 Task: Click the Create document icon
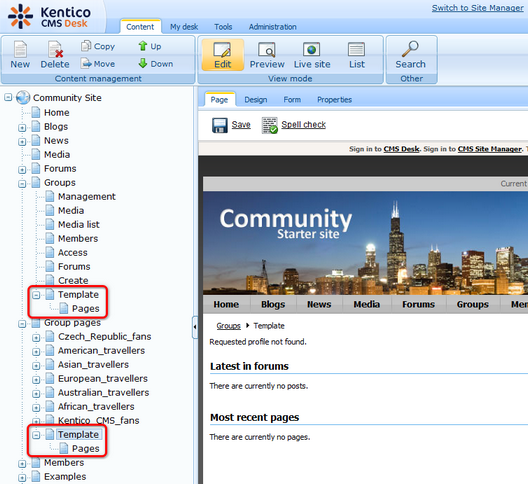click(x=50, y=280)
